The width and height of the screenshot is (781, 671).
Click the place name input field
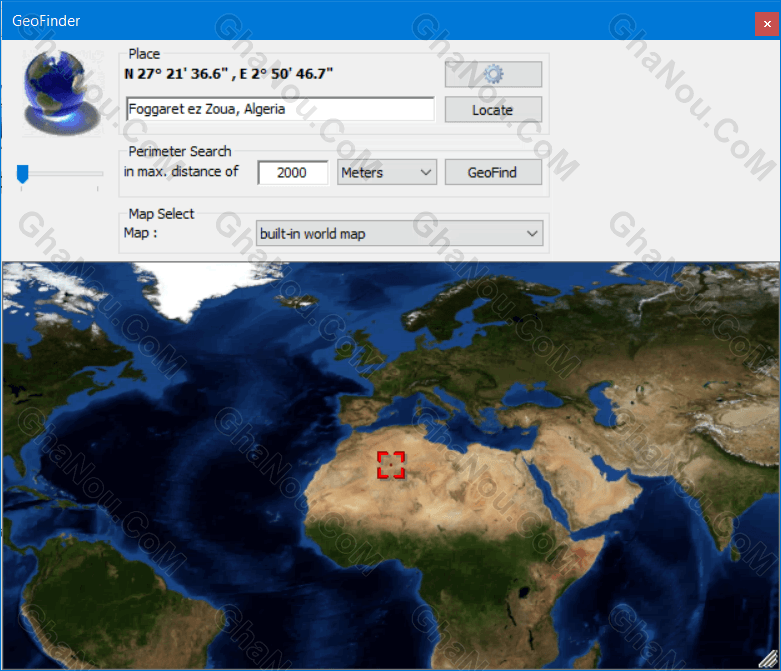click(280, 109)
